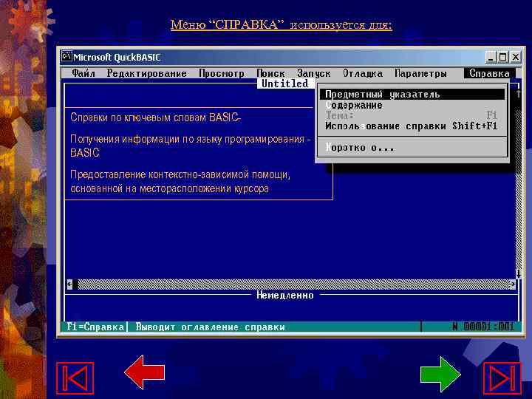Screen dimensions: 532x399
Task: Click the Немедленно pane title
Action: click(285, 295)
